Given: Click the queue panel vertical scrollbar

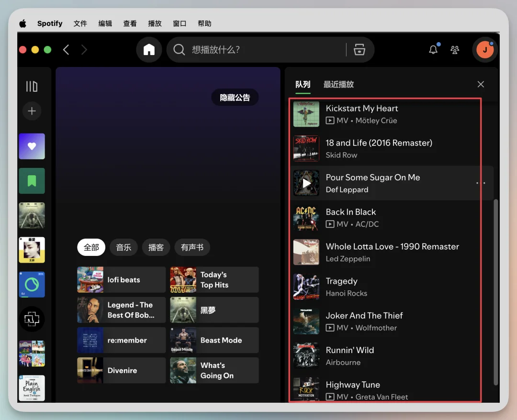Looking at the screenshot, I should click(x=495, y=292).
